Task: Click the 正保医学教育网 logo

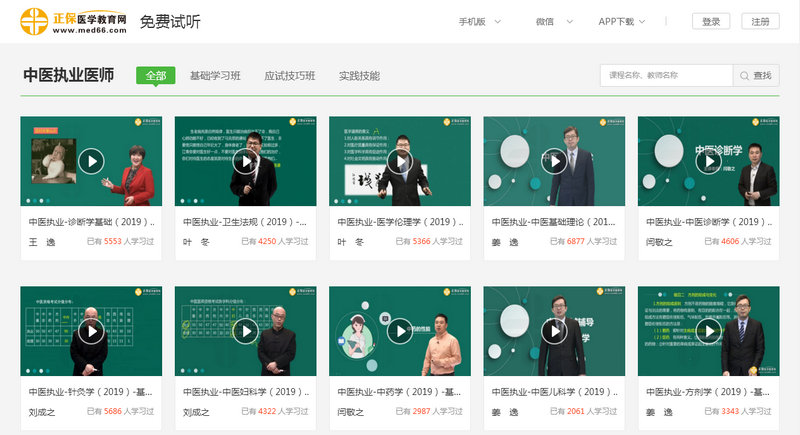Action: click(74, 21)
